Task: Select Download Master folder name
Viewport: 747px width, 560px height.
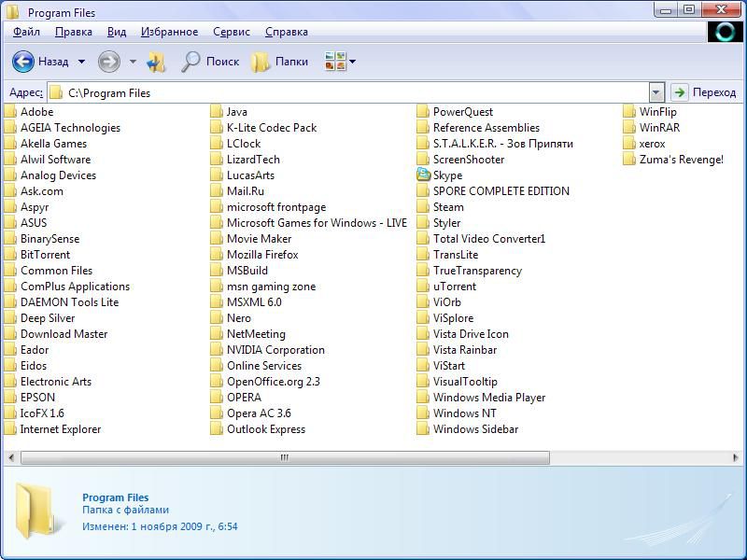Action: pos(63,334)
